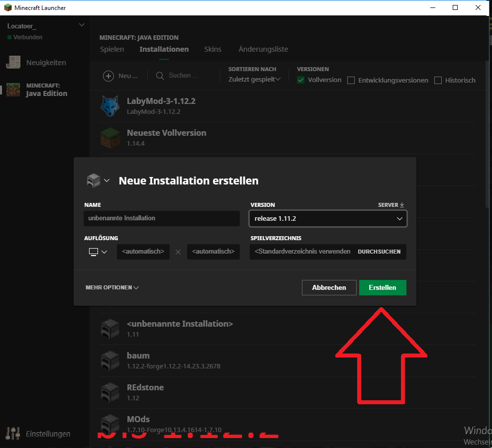Click the 1.14.4 version text
Screen dimensions: 492x448
135,143
